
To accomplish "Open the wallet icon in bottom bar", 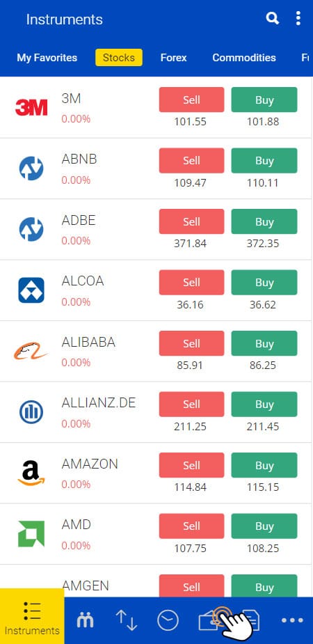I will (x=209, y=620).
